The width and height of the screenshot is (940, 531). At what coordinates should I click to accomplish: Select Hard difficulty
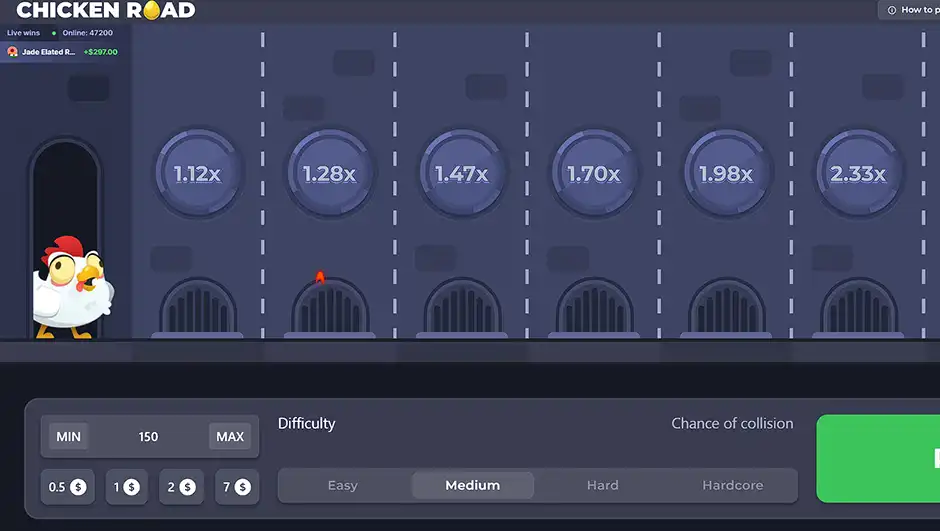click(x=602, y=485)
